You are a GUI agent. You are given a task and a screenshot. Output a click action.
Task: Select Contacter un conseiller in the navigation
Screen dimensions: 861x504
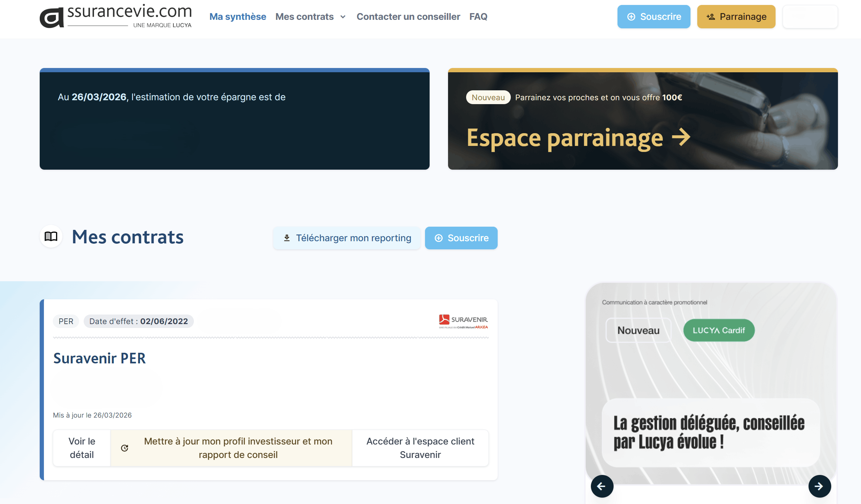[x=408, y=16]
